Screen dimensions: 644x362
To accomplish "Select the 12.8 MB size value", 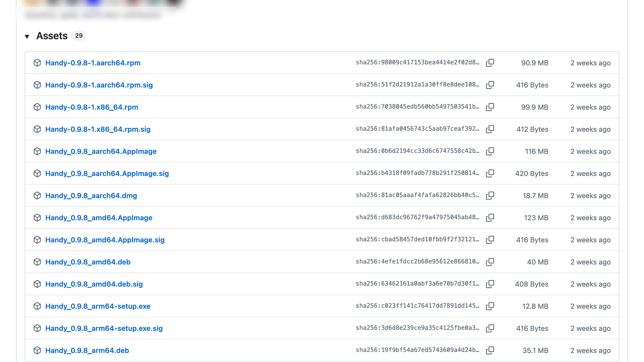I will click(x=535, y=306).
